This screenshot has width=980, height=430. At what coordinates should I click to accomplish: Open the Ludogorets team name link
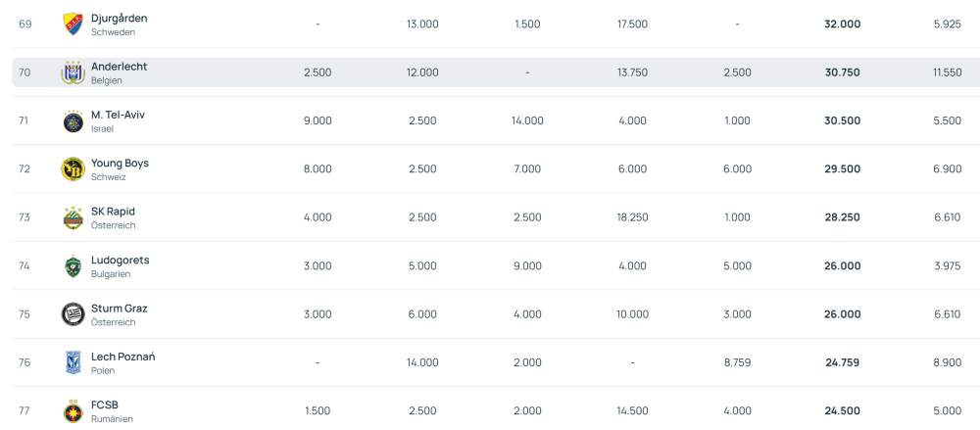pos(120,260)
